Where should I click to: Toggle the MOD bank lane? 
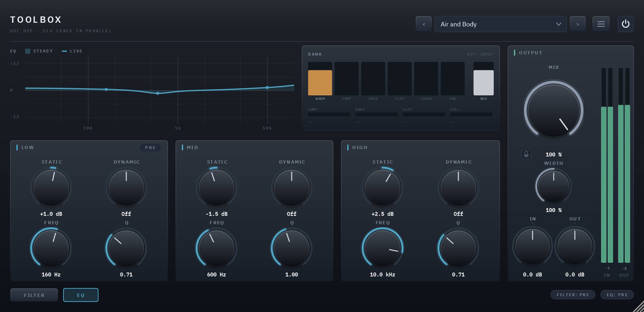pyautogui.click(x=453, y=79)
